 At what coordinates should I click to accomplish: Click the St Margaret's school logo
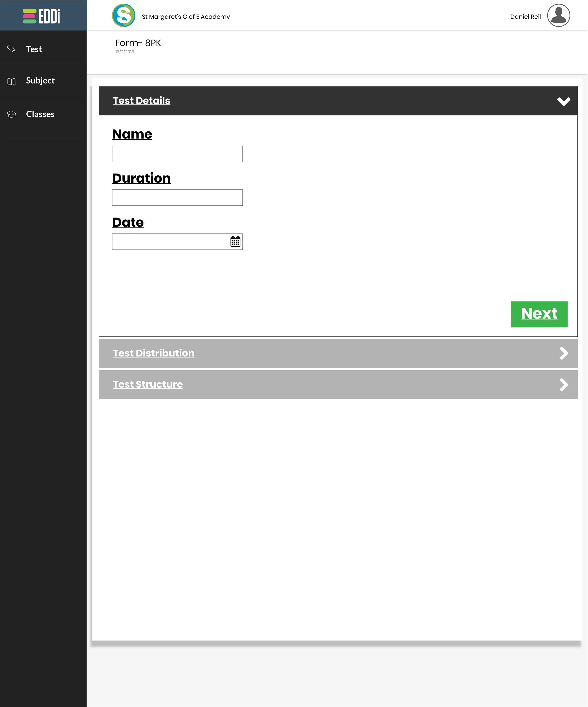pyautogui.click(x=123, y=16)
